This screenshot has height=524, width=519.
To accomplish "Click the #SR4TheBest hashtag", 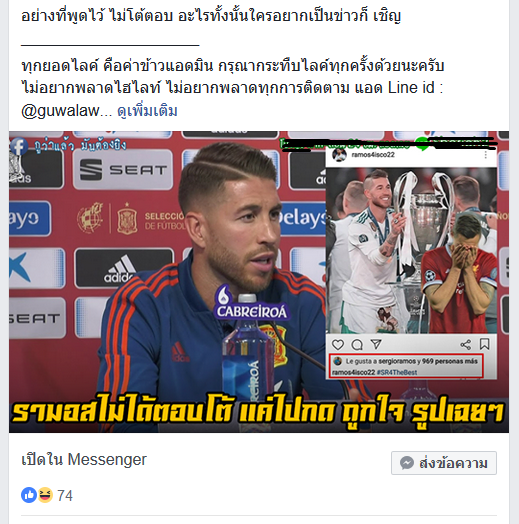I will 397,372.
